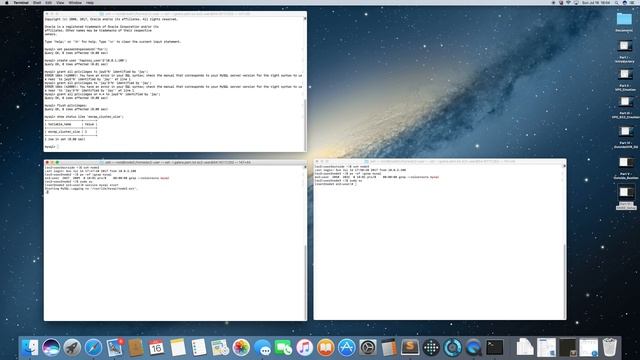Launch Siri from the Dock
640x360 pixels.
tap(51, 348)
